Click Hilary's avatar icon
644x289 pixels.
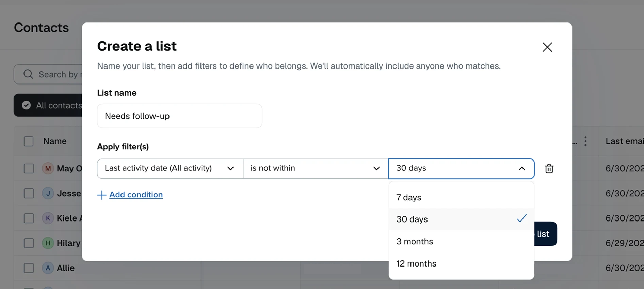coord(48,243)
